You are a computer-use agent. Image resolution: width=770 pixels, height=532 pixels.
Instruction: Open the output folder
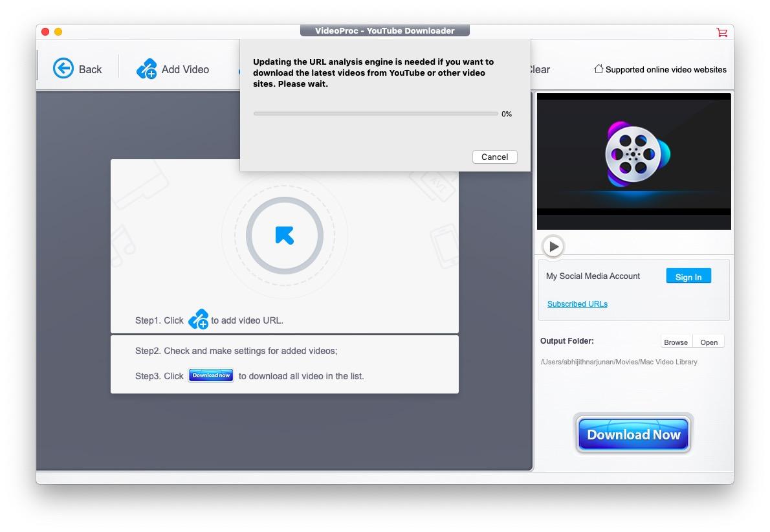click(x=709, y=342)
